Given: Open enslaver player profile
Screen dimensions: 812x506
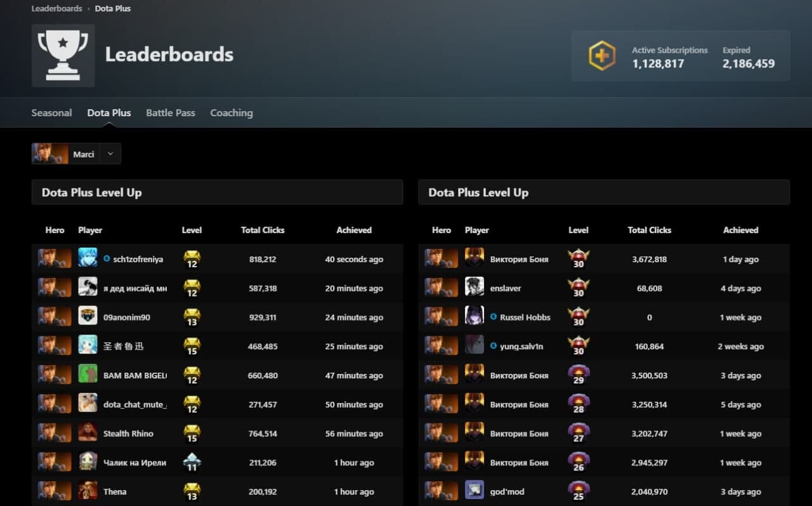Looking at the screenshot, I should tap(506, 288).
